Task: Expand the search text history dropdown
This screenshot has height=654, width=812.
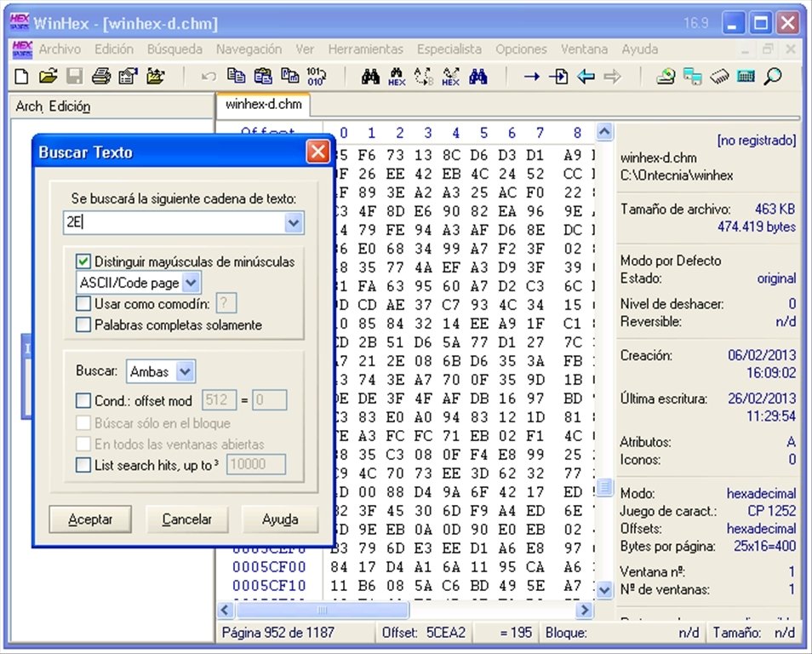Action: (294, 223)
